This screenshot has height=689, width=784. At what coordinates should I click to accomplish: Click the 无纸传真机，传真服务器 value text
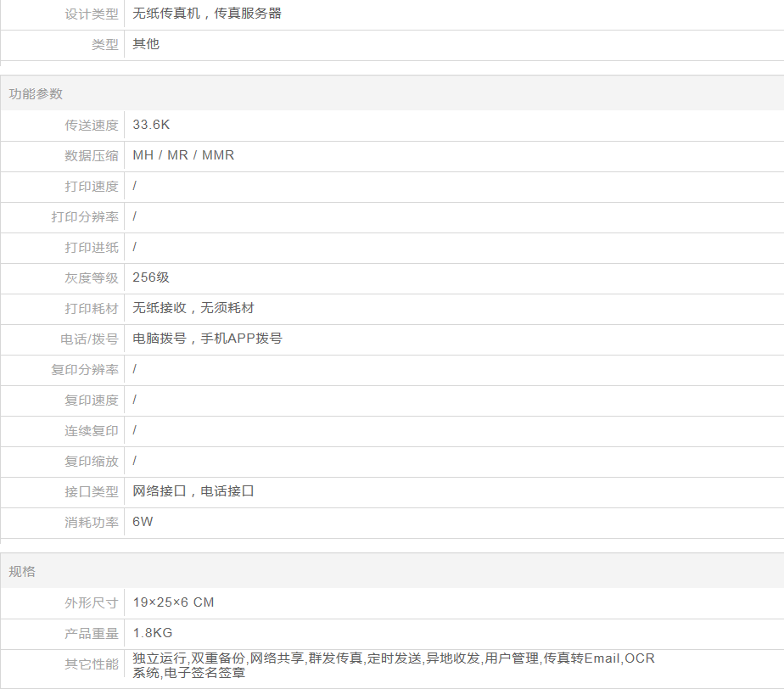click(x=207, y=14)
